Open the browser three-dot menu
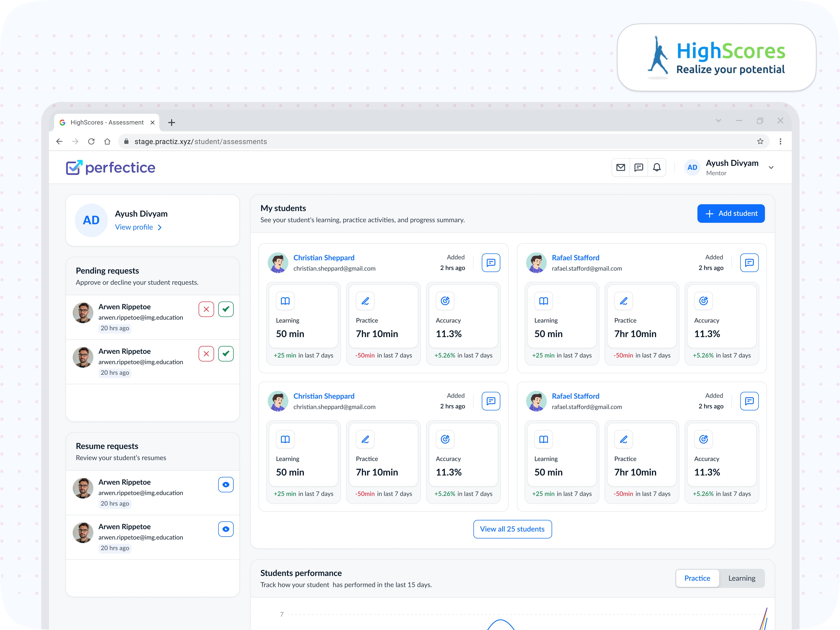This screenshot has width=840, height=630. click(x=780, y=142)
